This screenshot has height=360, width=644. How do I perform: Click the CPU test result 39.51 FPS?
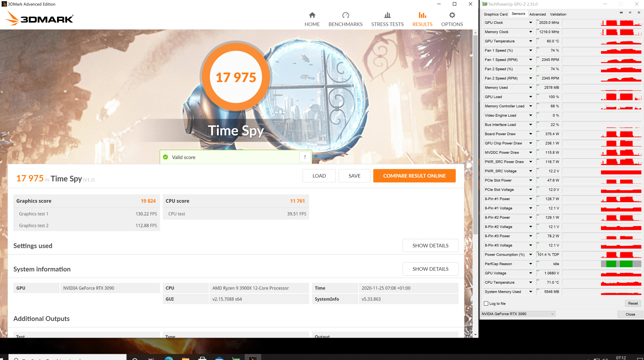click(x=297, y=214)
